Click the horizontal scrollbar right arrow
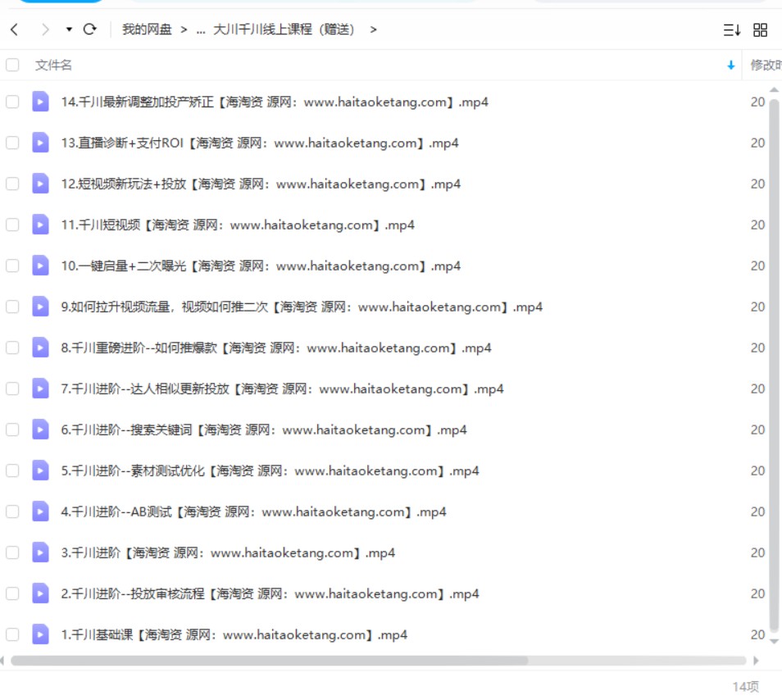782x700 pixels. [756, 661]
